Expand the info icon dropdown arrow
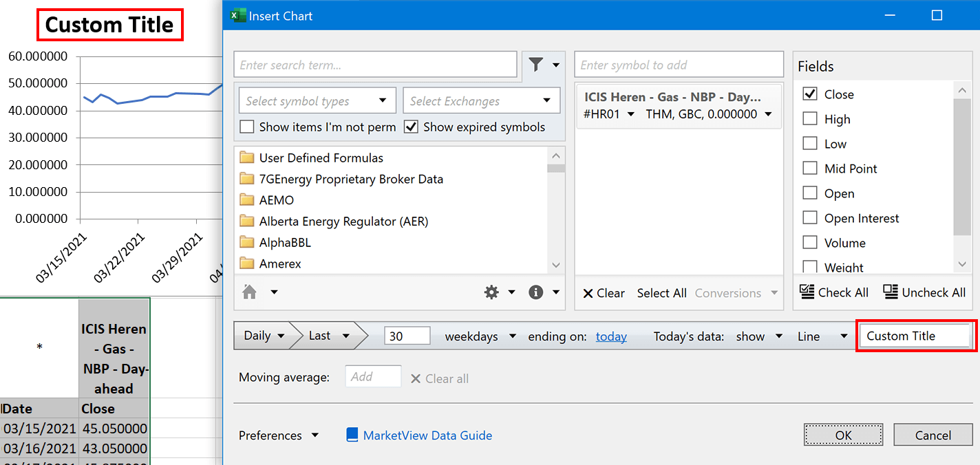This screenshot has width=980, height=465. click(556, 292)
